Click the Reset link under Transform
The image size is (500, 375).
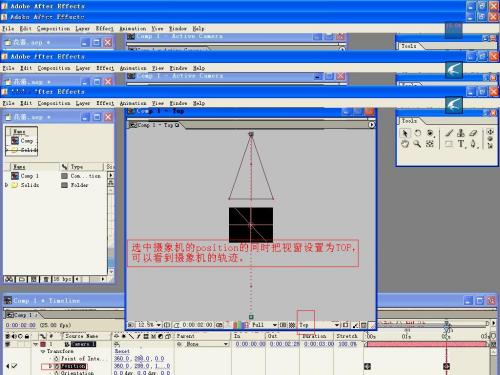122,351
